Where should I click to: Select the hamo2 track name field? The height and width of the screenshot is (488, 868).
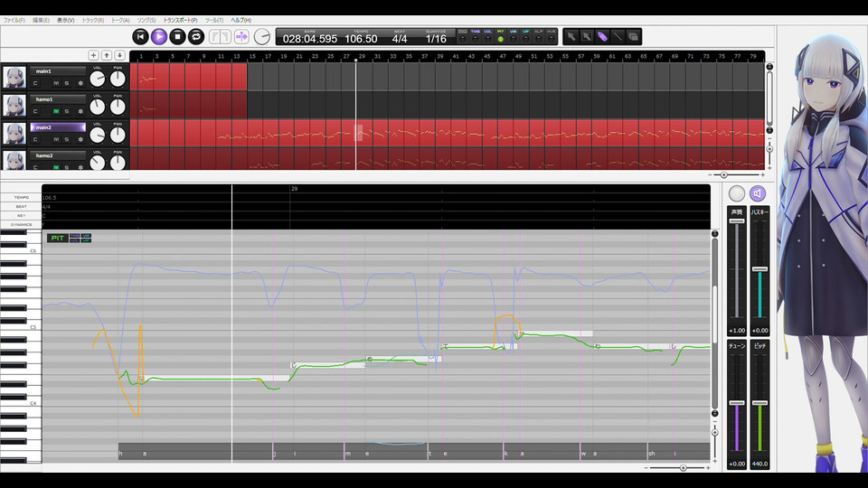coord(58,155)
